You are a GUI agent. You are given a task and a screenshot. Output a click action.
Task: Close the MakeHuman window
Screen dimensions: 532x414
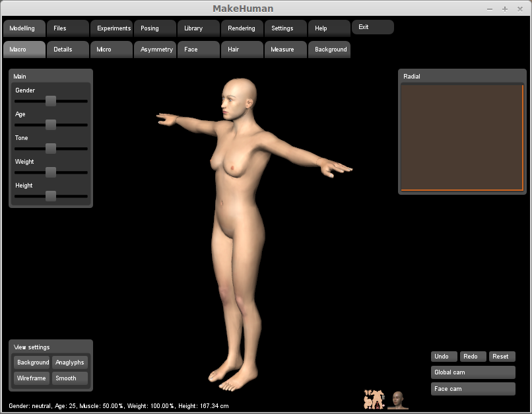pyautogui.click(x=520, y=9)
